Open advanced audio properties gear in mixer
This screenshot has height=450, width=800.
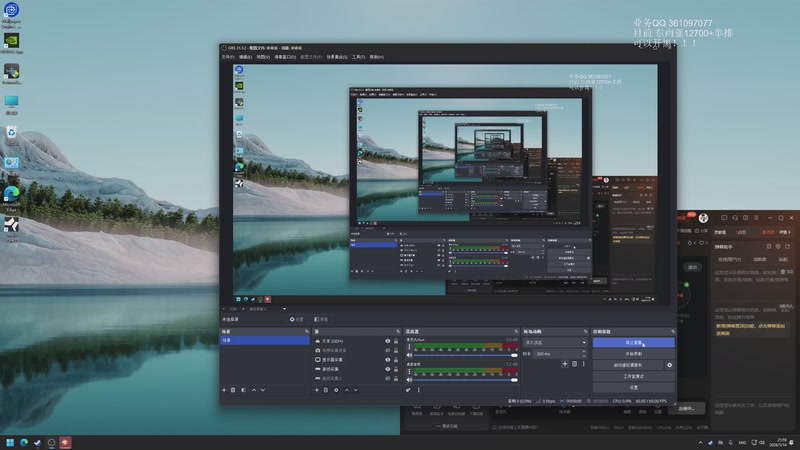[x=408, y=390]
